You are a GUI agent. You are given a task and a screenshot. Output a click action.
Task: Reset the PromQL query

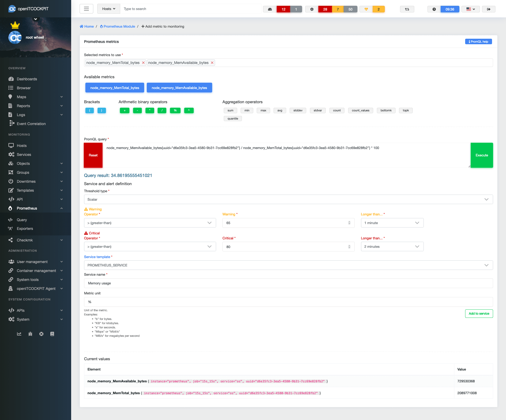coord(93,155)
